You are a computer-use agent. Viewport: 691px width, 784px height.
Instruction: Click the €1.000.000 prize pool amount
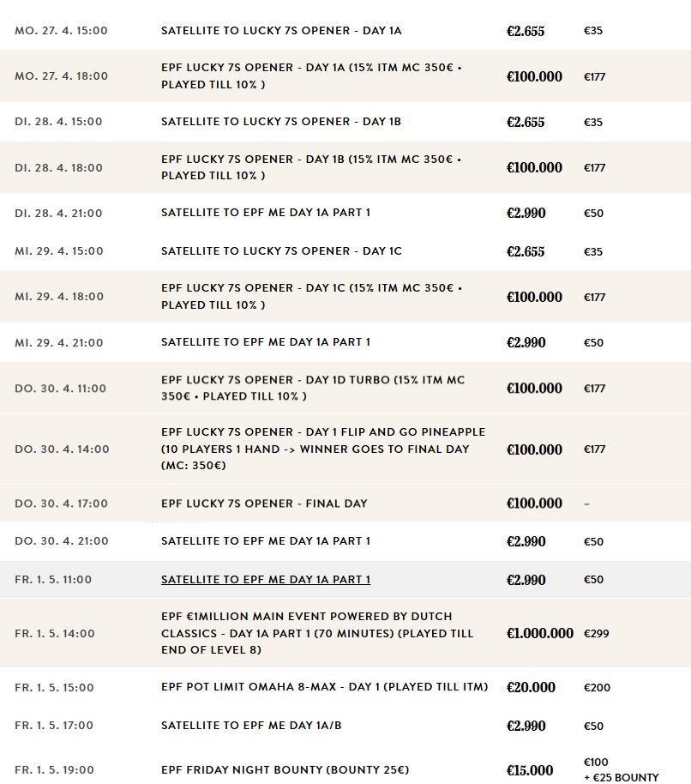click(540, 634)
